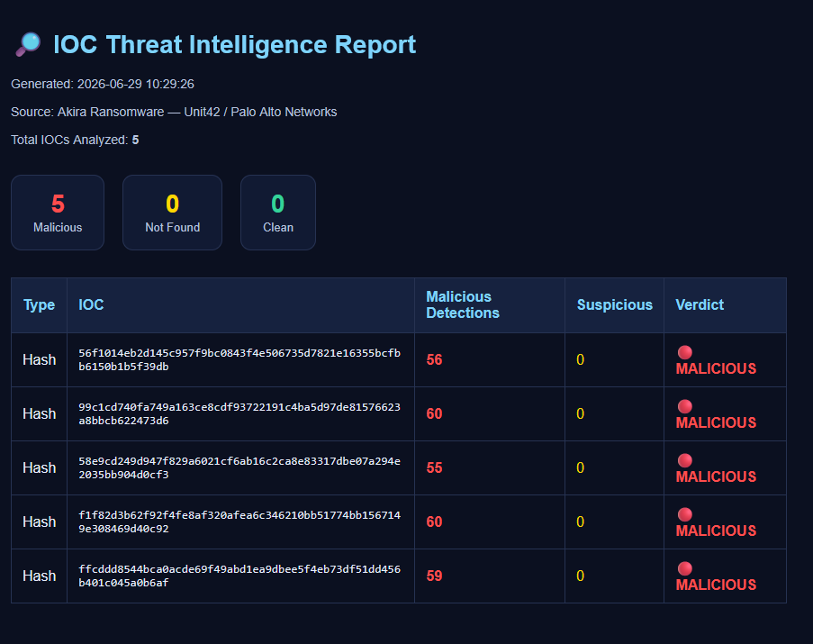Select the Not Found summary card
Image resolution: width=813 pixels, height=644 pixels.
pos(172,213)
